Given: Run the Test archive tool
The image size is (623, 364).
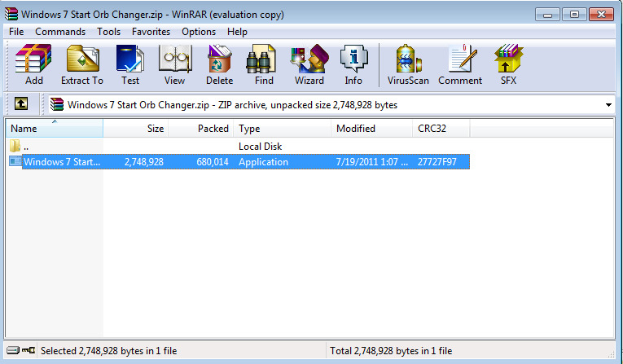Looking at the screenshot, I should (x=130, y=64).
